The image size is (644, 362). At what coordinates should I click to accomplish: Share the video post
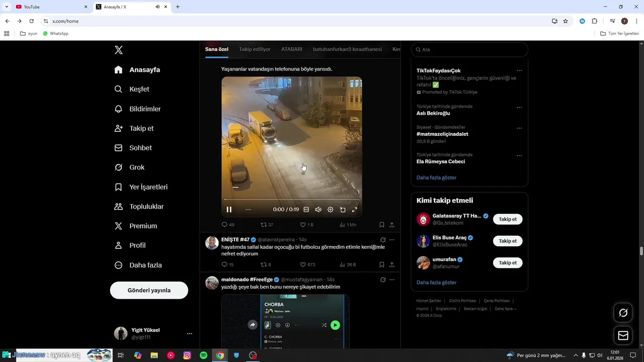(x=392, y=225)
